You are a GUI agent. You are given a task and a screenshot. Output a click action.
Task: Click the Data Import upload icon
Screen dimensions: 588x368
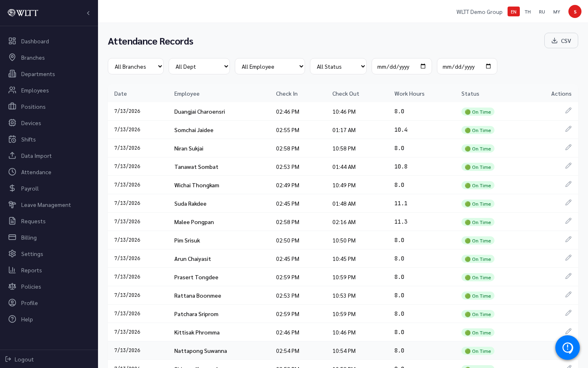tap(12, 155)
